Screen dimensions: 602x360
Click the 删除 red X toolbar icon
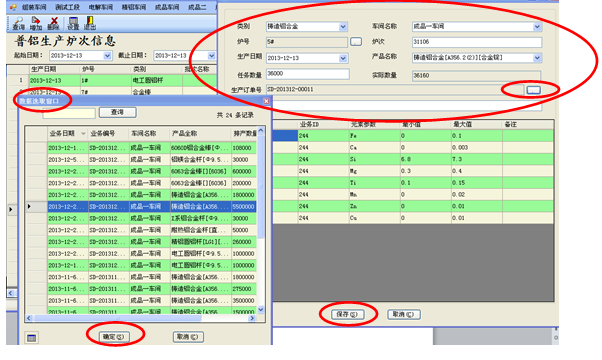tap(53, 23)
